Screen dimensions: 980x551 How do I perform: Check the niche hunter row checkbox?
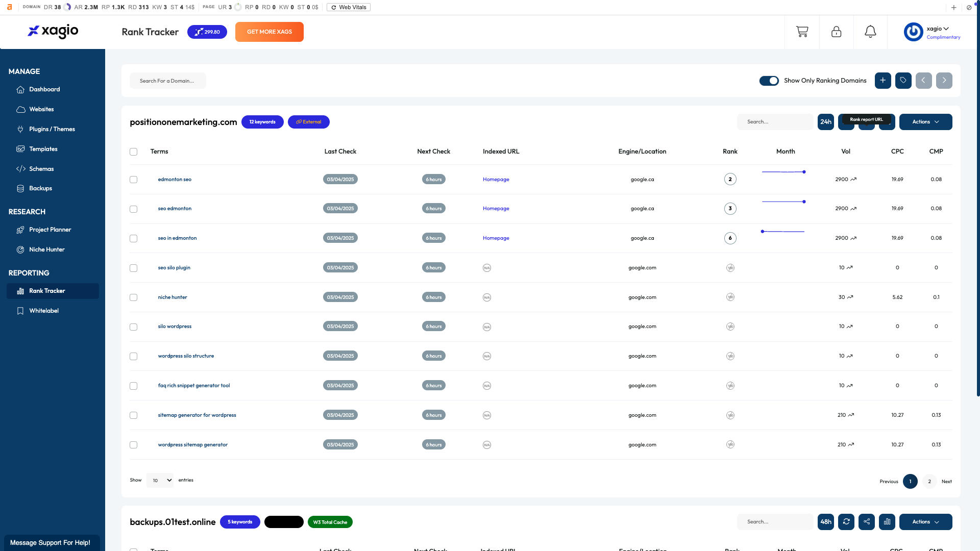tap(133, 297)
